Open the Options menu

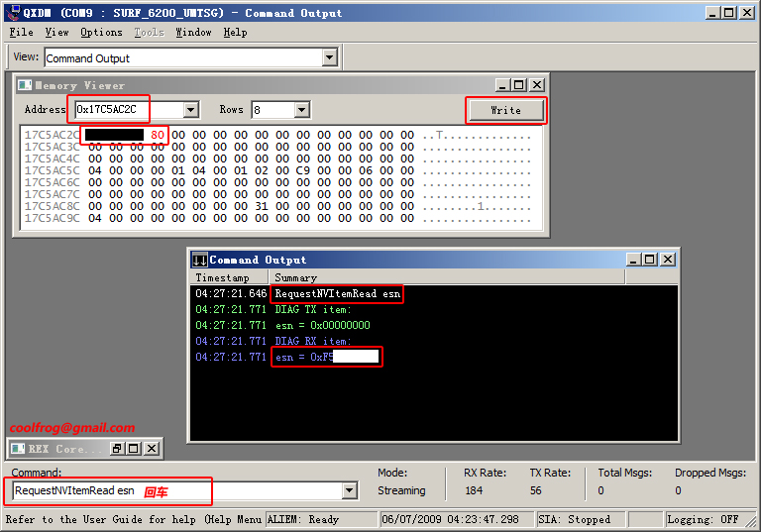click(101, 32)
